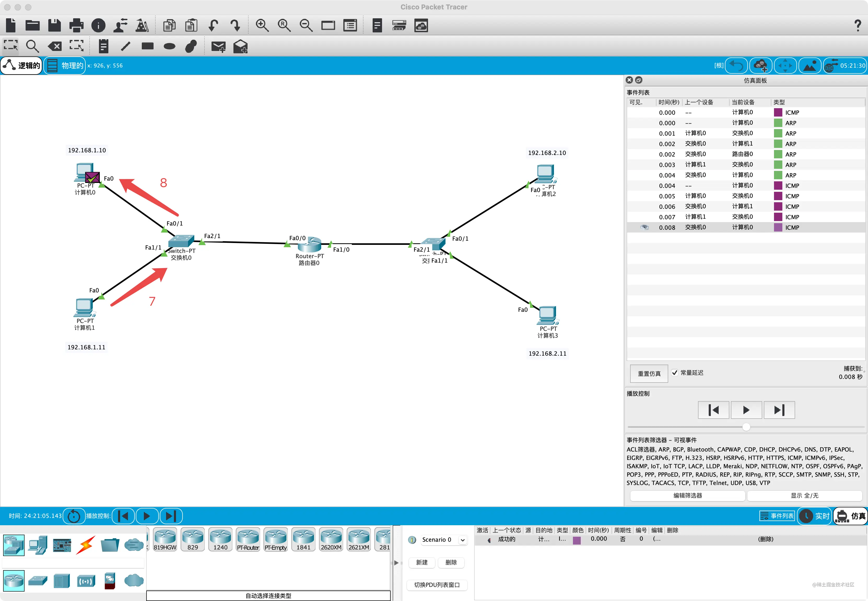The height and width of the screenshot is (601, 868).
Task: Click the power cycle devices icon
Action: pos(74,516)
